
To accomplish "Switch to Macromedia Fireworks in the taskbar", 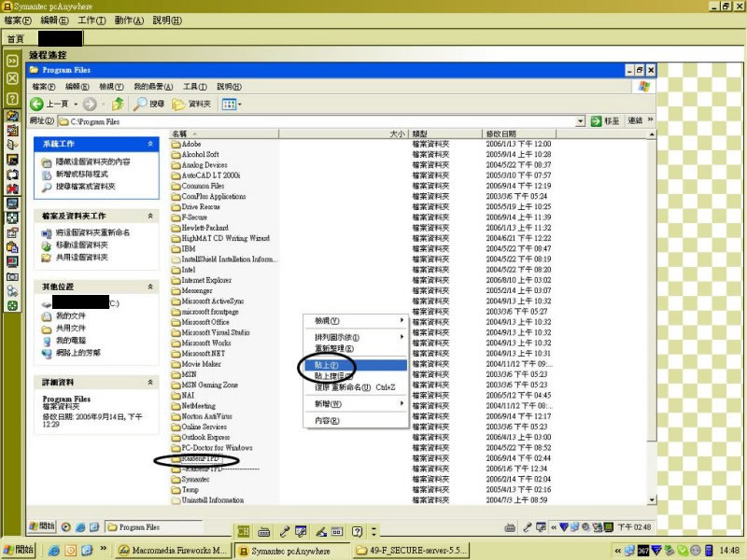I will (x=174, y=551).
